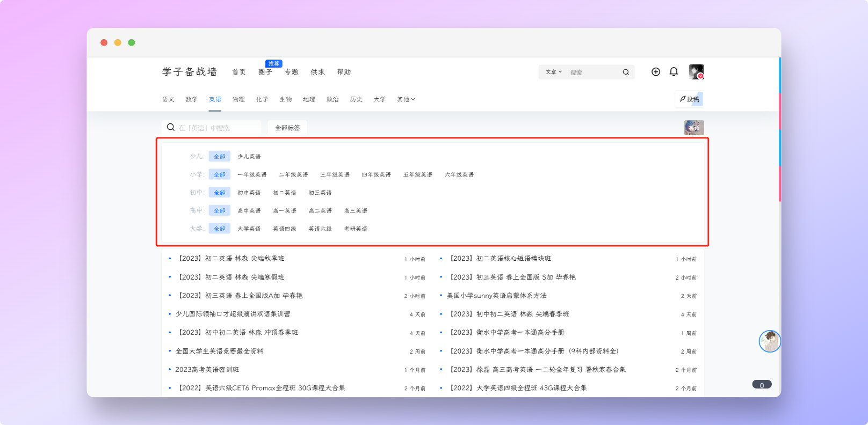Viewport: 868px width, 425px height.
Task: Select 全部 in the 少儿 row
Action: coord(220,156)
